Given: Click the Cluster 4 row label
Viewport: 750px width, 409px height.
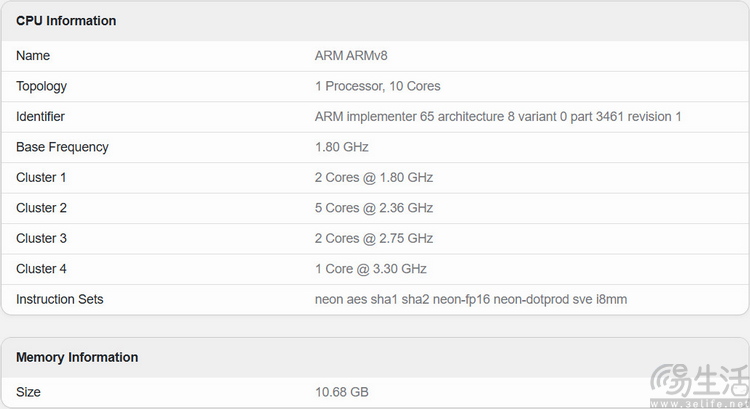Looking at the screenshot, I should tap(41, 269).
